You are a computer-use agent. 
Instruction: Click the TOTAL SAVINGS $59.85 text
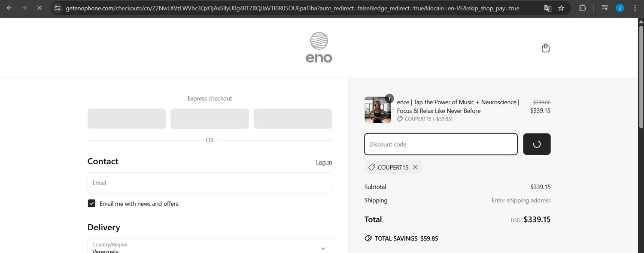[406, 238]
